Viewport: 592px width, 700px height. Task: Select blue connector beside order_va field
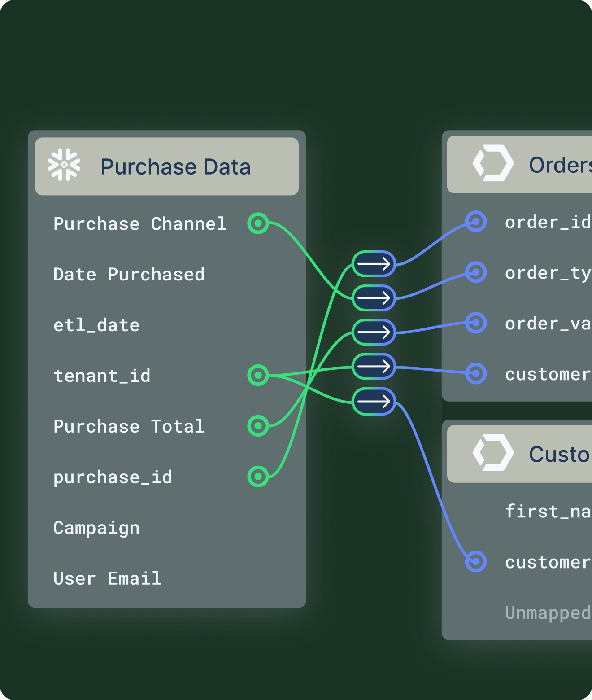pyautogui.click(x=475, y=323)
